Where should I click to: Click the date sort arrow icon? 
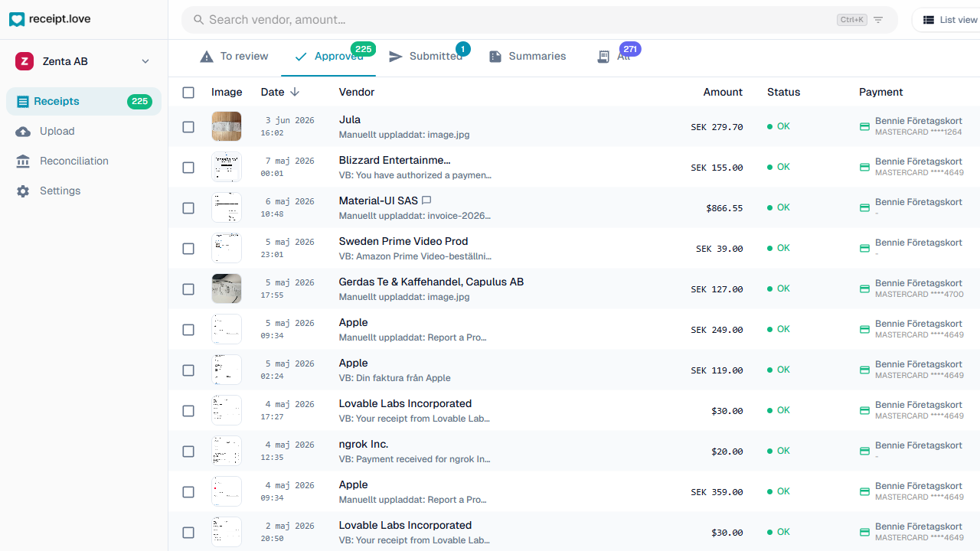point(295,92)
